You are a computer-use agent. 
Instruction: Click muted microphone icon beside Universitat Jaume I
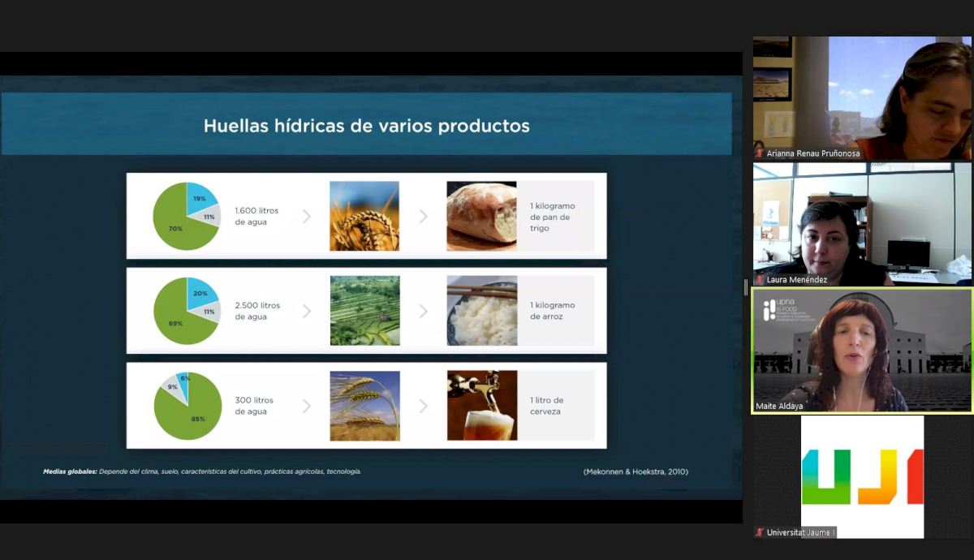(x=760, y=532)
